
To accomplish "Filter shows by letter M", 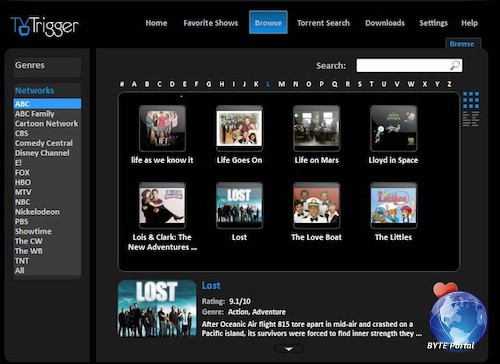I will [282, 84].
